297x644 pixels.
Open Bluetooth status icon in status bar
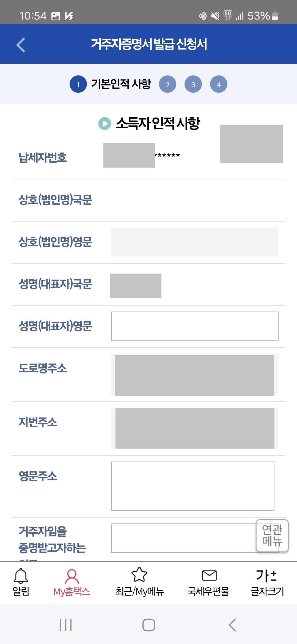point(203,16)
